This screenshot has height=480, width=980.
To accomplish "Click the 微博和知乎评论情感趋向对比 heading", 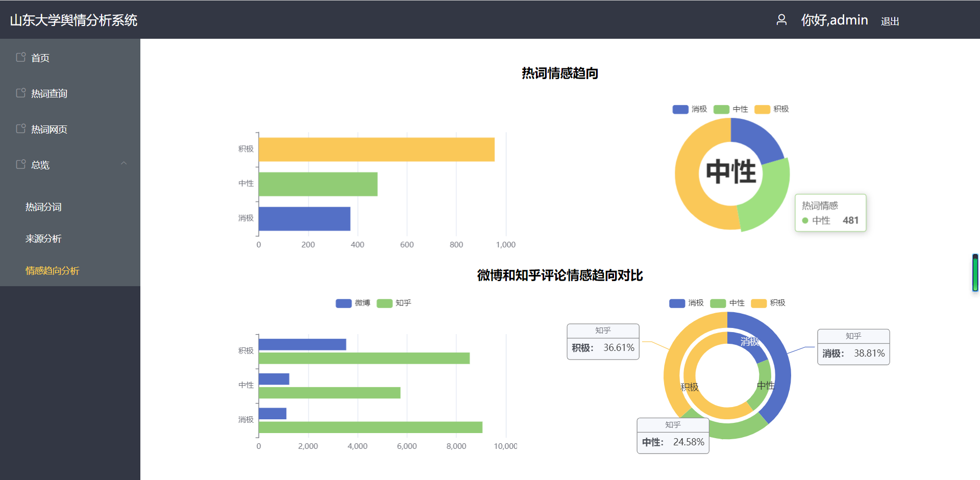I will 560,275.
